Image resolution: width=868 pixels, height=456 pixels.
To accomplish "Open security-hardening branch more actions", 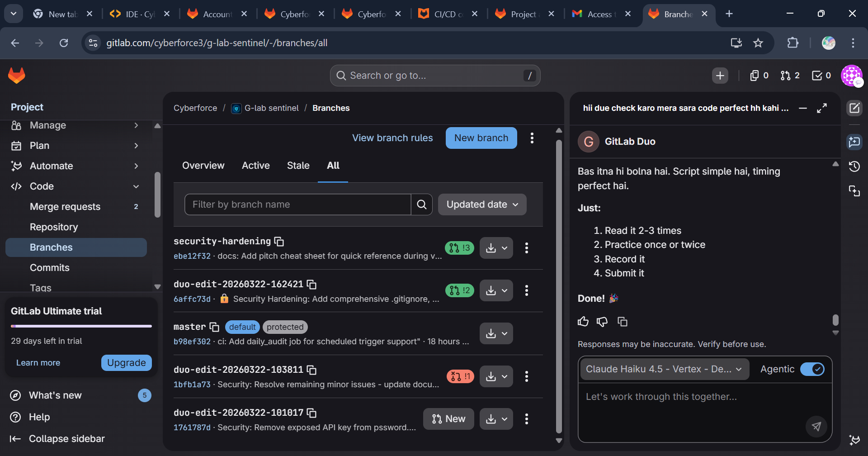I will [527, 248].
